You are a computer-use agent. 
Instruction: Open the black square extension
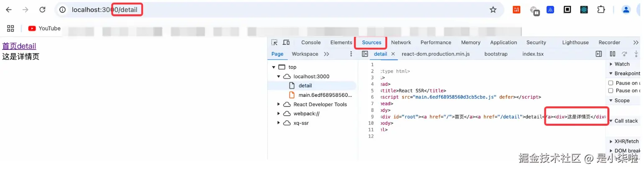click(567, 10)
